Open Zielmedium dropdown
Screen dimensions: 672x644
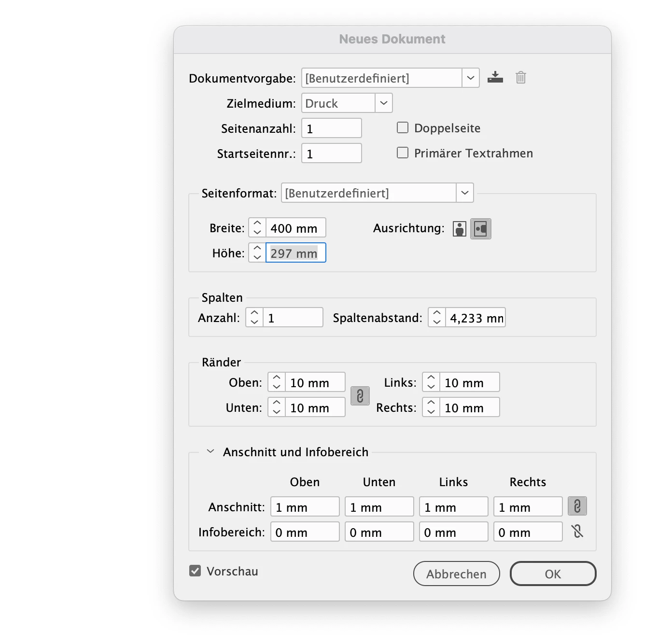(384, 103)
